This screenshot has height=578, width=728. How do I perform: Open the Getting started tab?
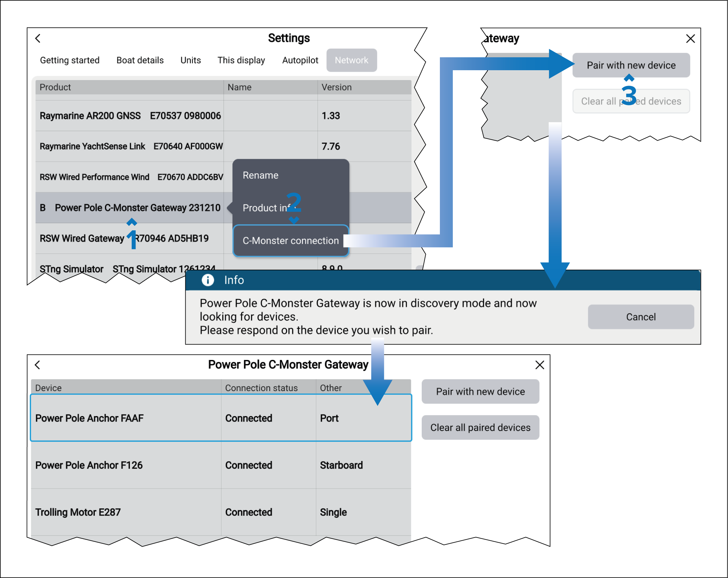point(70,60)
